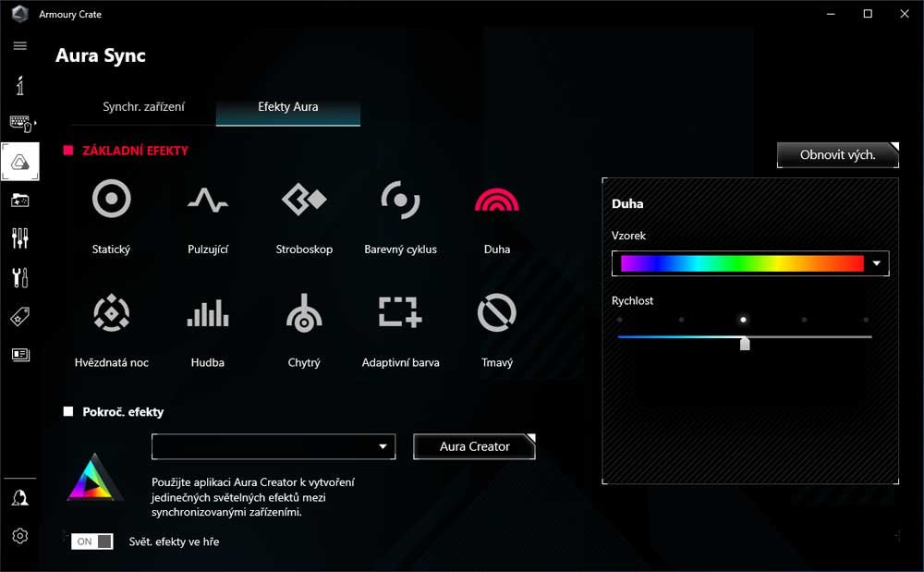Click the Aura Creator prism logo
The height and width of the screenshot is (572, 924).
95,478
